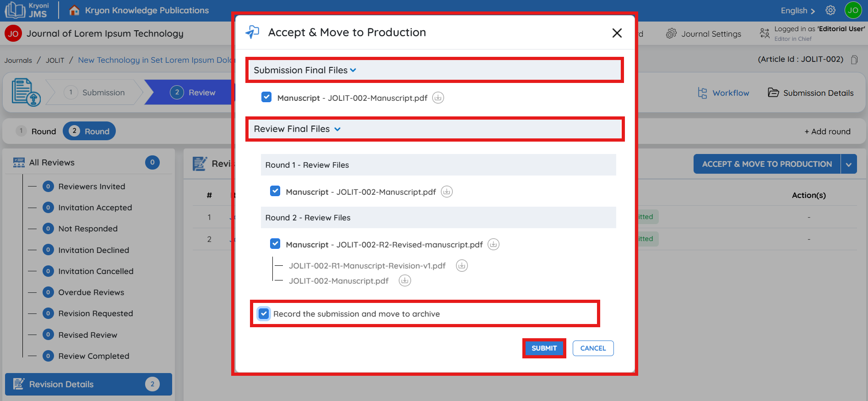Go to the Submission workflow step
This screenshot has width=868, height=401.
coord(95,93)
